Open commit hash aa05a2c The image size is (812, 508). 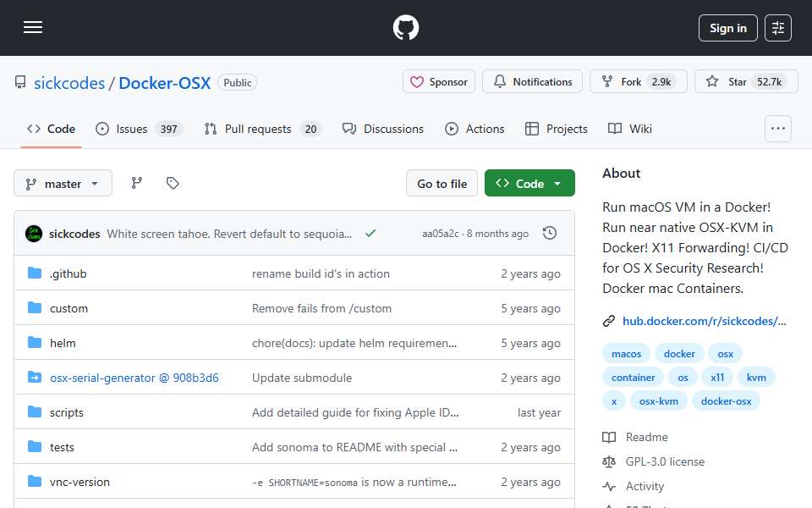[x=440, y=234]
